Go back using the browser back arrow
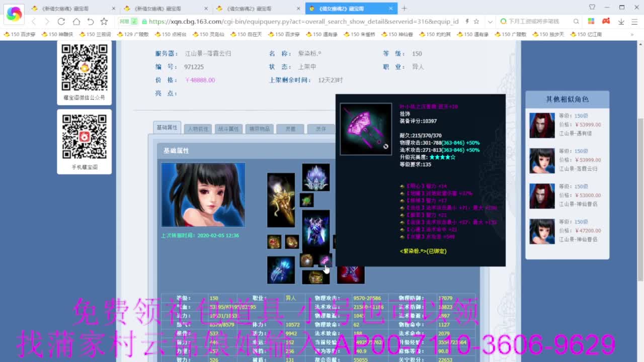This screenshot has width=644, height=362. point(34,22)
